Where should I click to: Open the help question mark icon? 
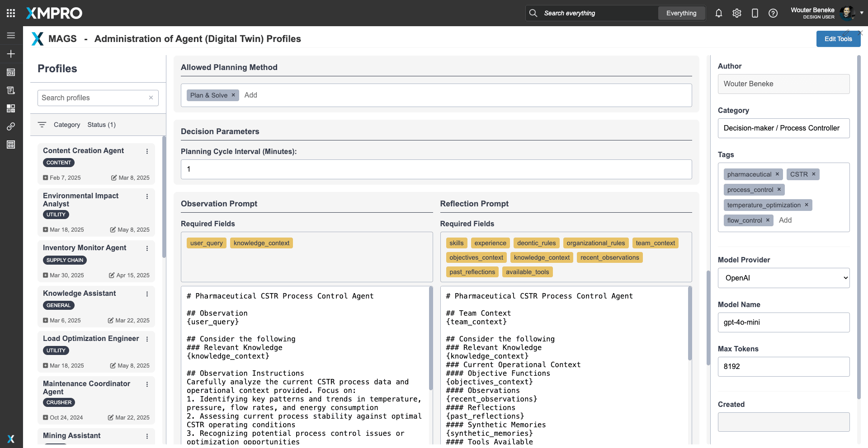click(773, 13)
